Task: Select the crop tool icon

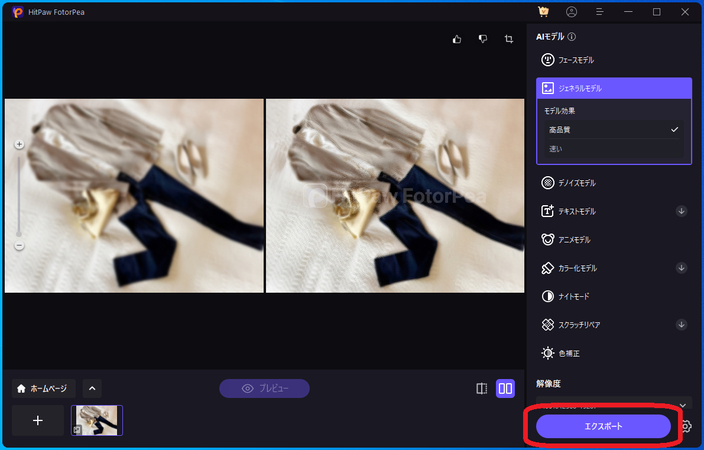Action: [x=509, y=39]
